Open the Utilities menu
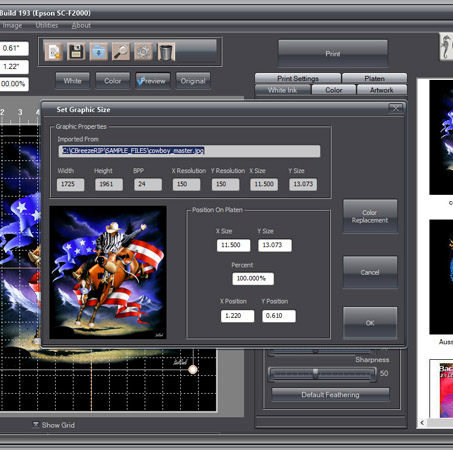Viewport: 453px width, 450px height. 47,25
